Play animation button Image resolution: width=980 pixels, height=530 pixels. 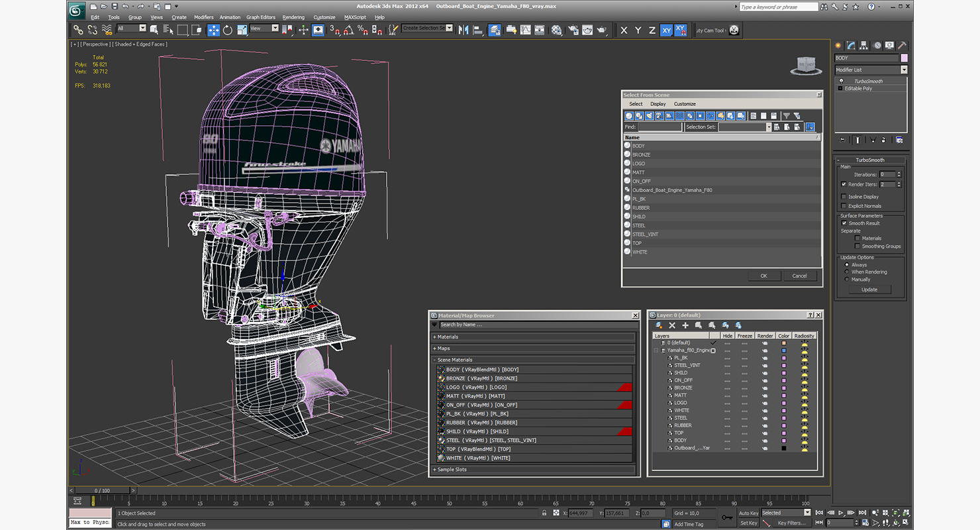tap(841, 513)
